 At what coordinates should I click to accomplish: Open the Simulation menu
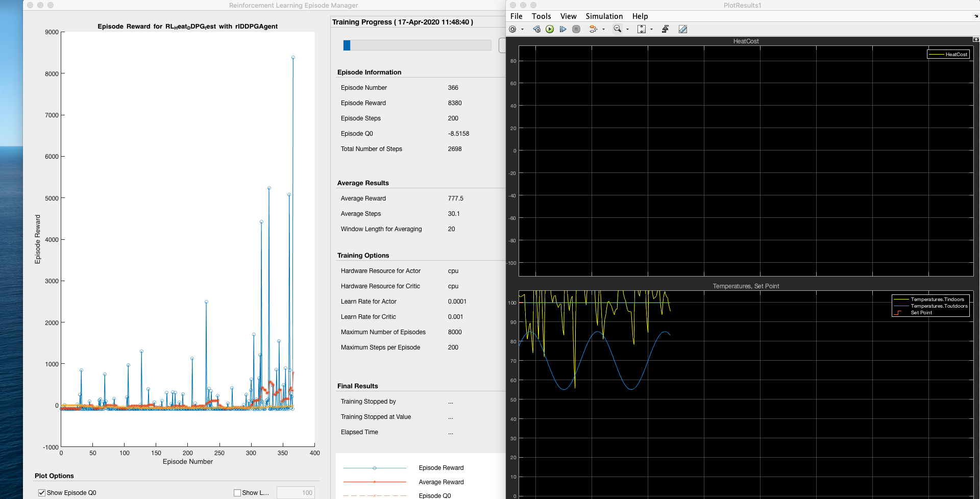click(604, 16)
